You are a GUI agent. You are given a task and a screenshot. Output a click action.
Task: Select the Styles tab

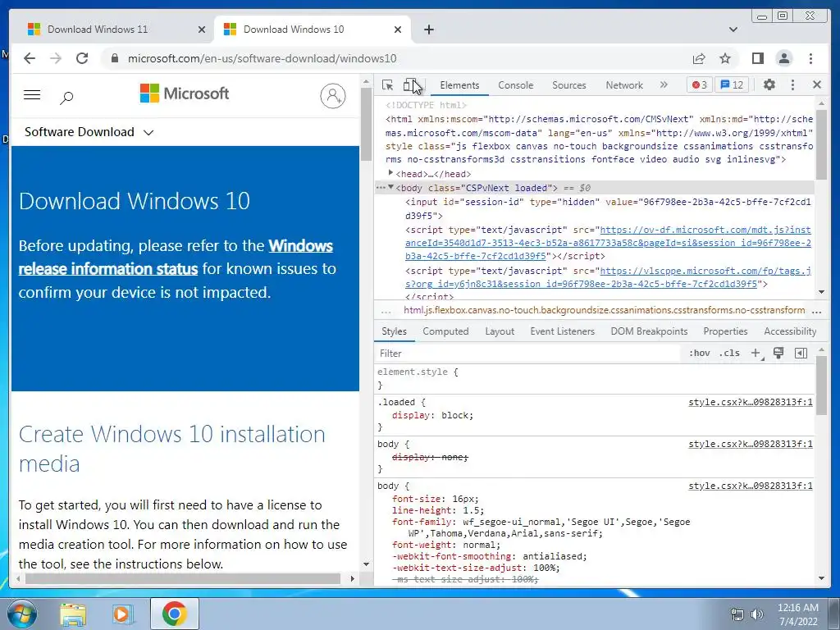[x=395, y=331]
